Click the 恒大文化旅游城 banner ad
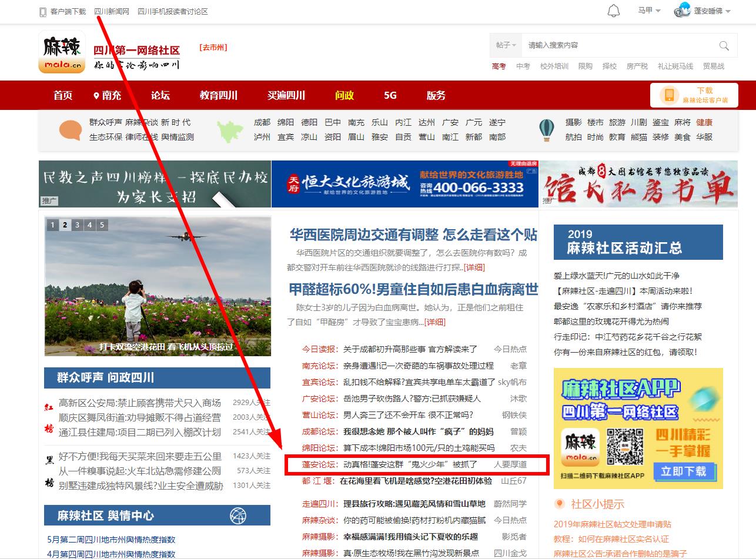Viewport: 756px width, 559px height. [404, 184]
